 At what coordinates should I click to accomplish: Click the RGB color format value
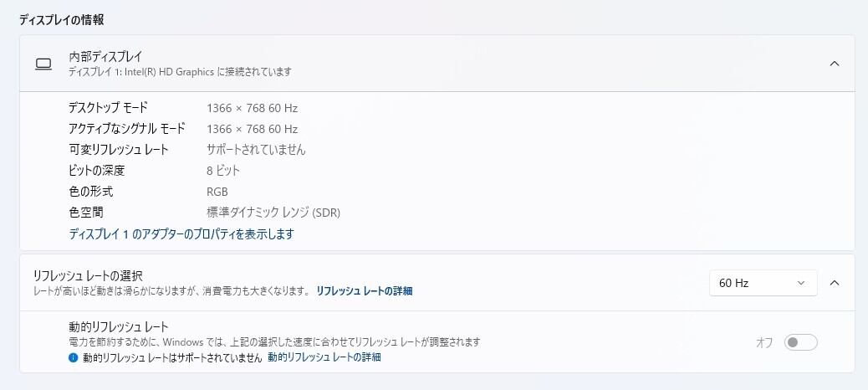point(217,192)
